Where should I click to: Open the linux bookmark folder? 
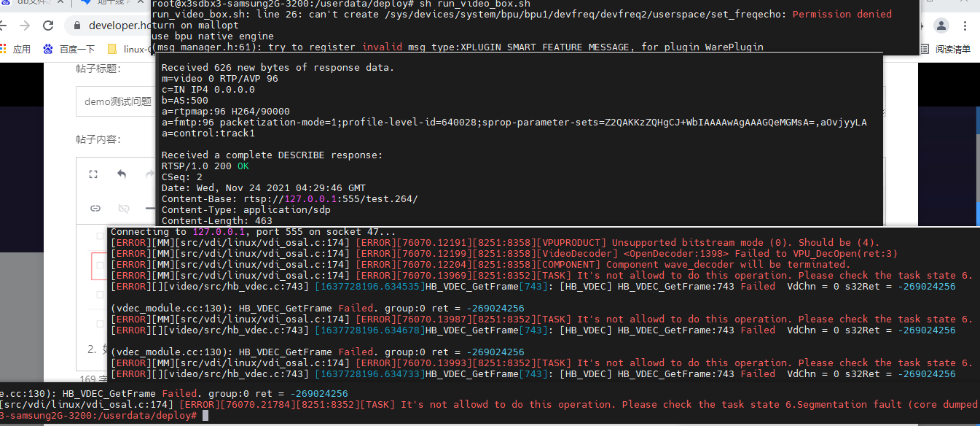(130, 49)
